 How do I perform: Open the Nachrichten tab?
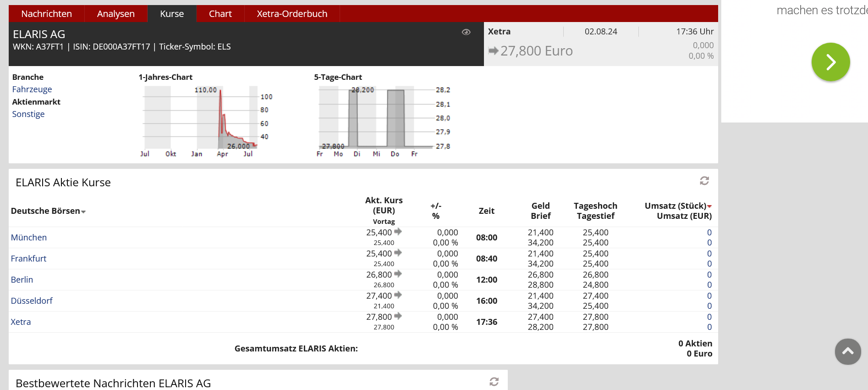pos(46,14)
